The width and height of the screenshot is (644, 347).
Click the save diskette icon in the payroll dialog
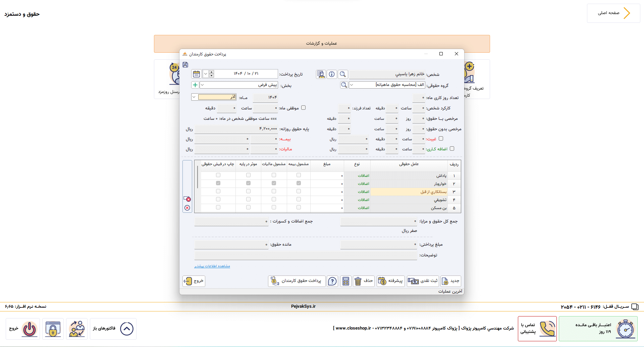coord(185,65)
